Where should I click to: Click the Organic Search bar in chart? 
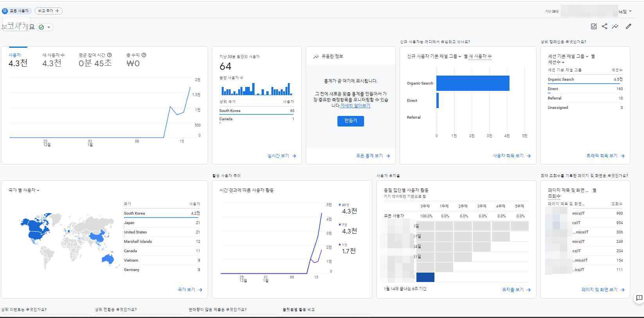coord(473,83)
